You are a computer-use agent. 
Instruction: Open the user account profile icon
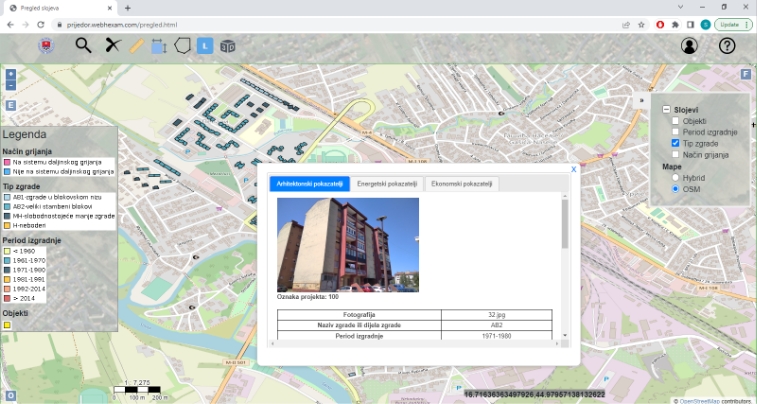click(689, 46)
